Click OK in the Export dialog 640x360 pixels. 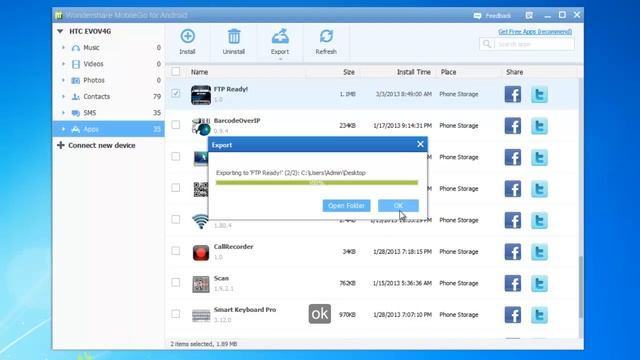398,206
